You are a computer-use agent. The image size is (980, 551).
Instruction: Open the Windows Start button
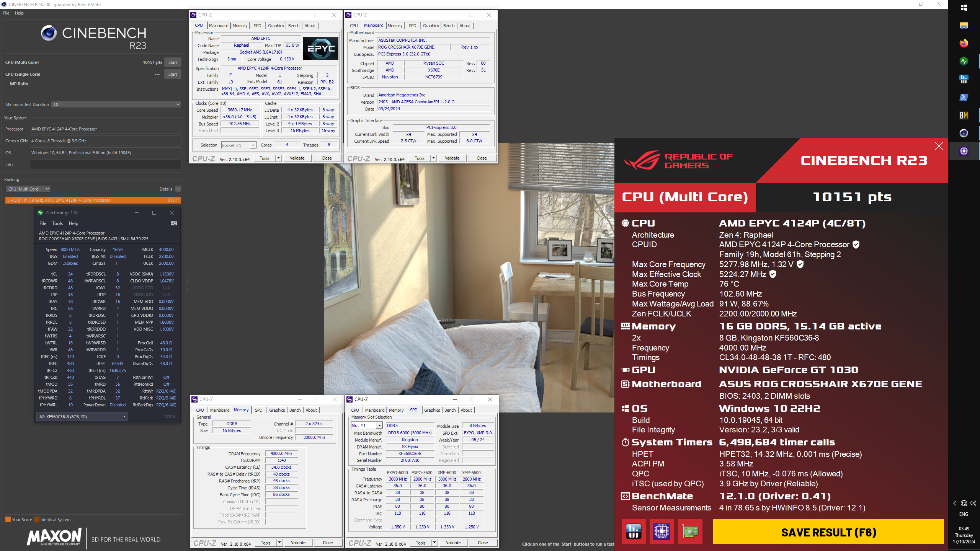pos(964,8)
